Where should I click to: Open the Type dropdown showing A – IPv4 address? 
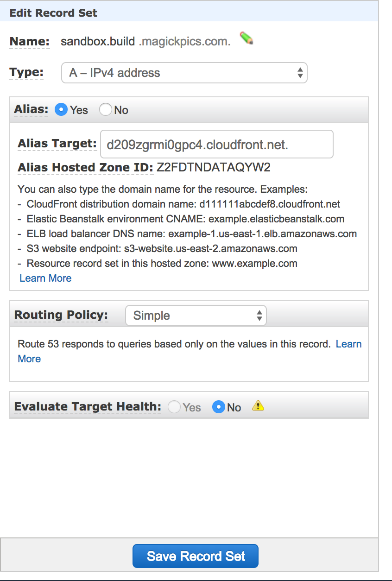click(184, 73)
